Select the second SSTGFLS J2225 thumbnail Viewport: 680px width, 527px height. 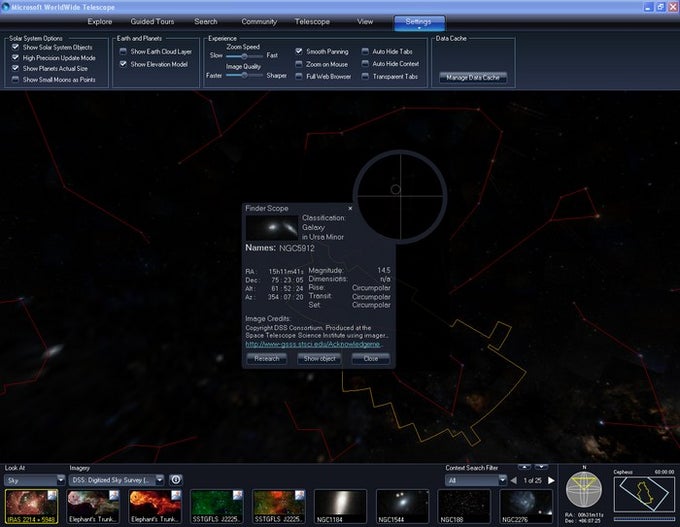(x=279, y=507)
